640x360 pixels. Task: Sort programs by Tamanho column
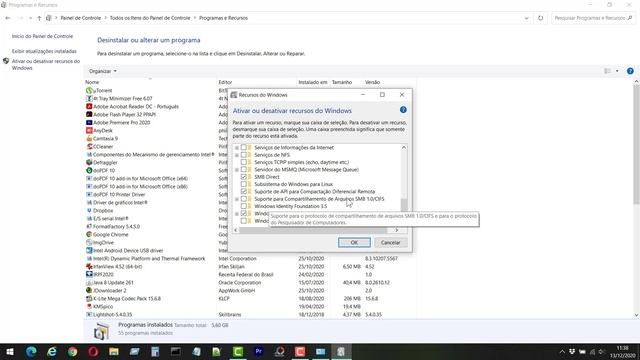pyautogui.click(x=342, y=82)
